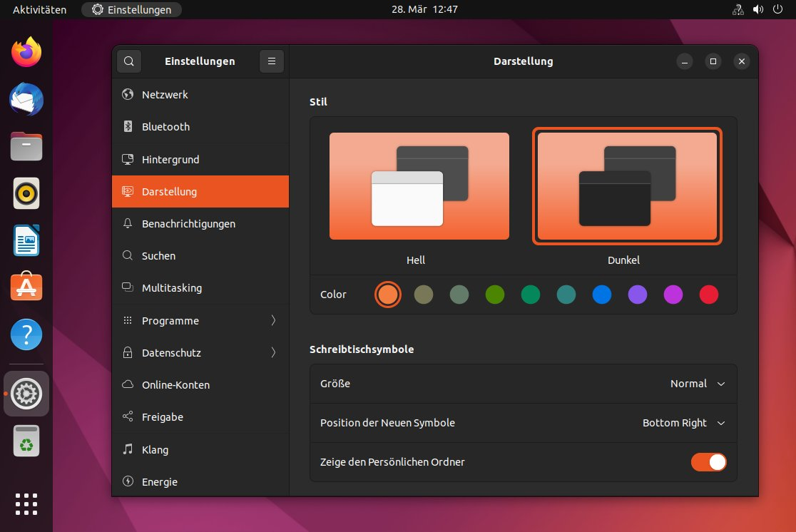Open the Größe dropdown

click(x=697, y=384)
